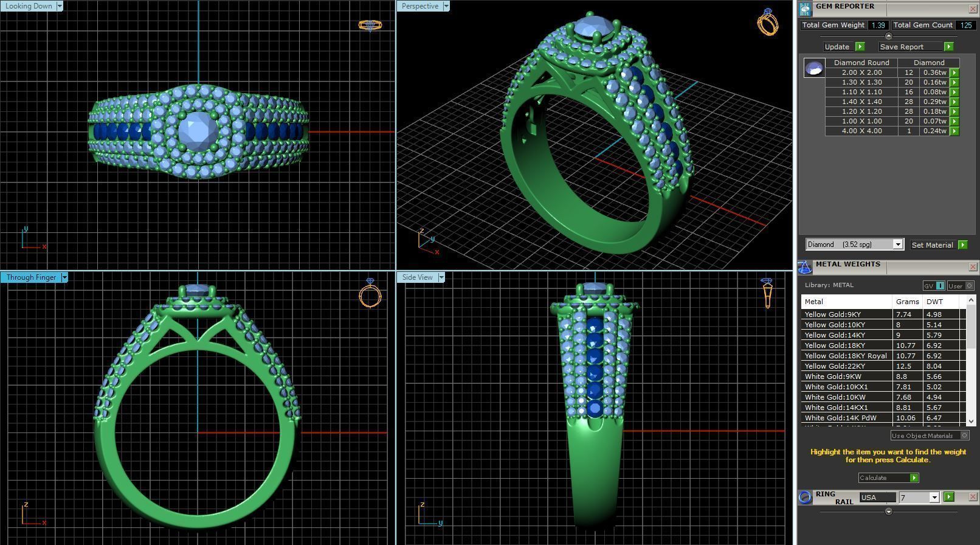Click the Through Finger viewport ring icon
This screenshot has height=545, width=980.
(x=370, y=293)
